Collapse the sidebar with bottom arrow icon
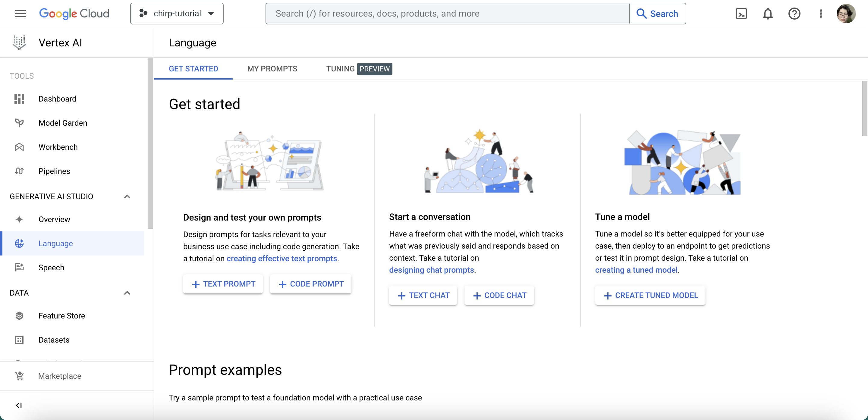The width and height of the screenshot is (868, 420). click(x=19, y=405)
